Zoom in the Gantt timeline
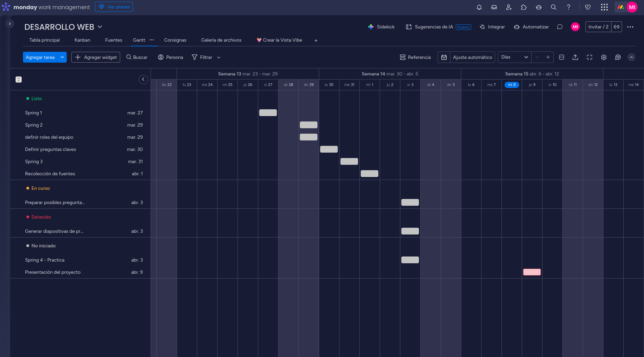Viewport: 644px width, 357px height. 548,57
